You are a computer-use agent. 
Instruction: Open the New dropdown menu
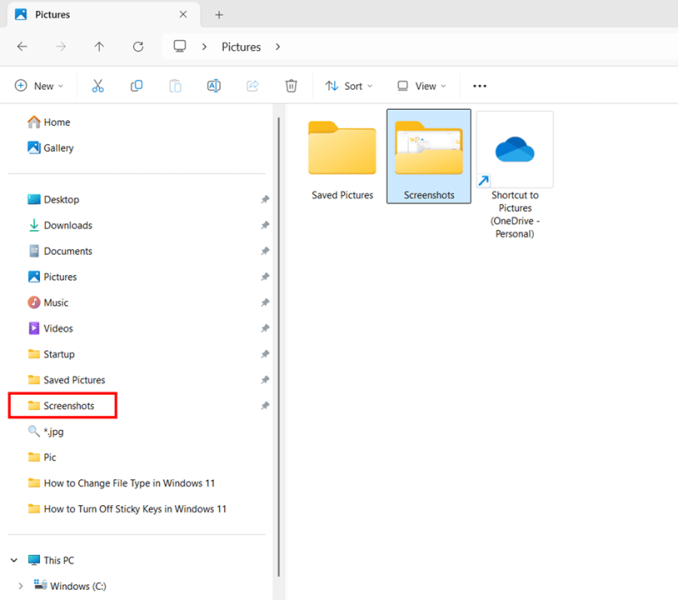tap(39, 86)
